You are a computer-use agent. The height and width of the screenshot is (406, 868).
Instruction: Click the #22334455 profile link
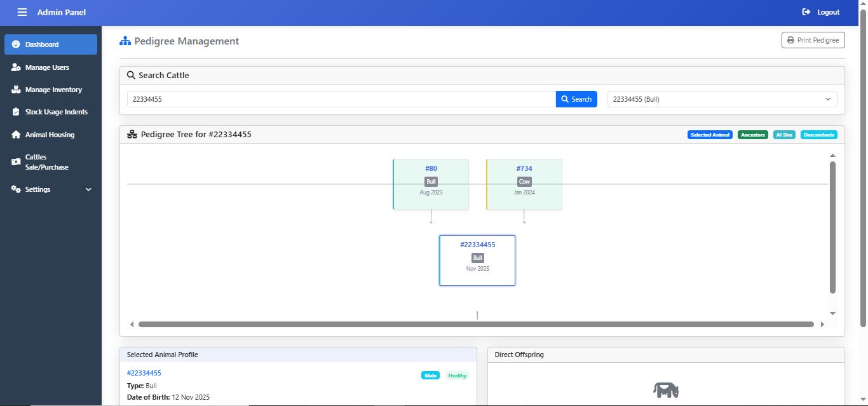point(144,373)
